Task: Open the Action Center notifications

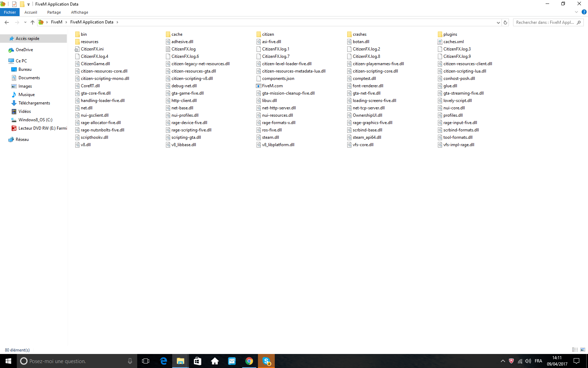Action: click(x=576, y=361)
